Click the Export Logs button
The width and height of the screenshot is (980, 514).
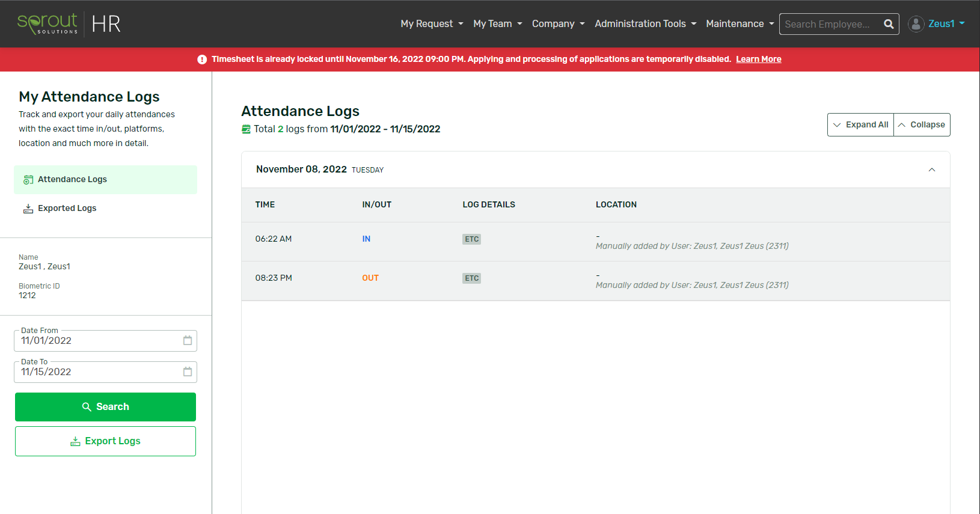[x=105, y=441]
